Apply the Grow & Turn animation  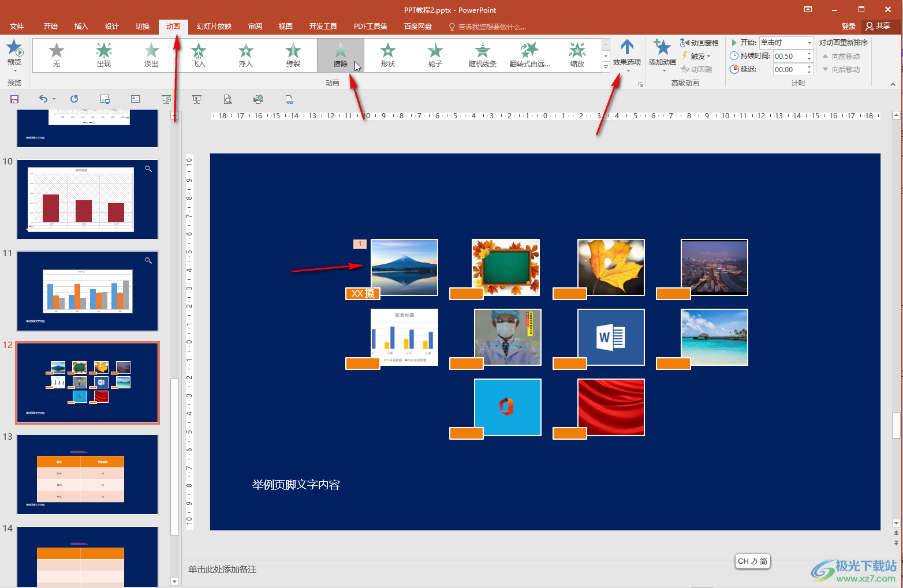coord(530,55)
